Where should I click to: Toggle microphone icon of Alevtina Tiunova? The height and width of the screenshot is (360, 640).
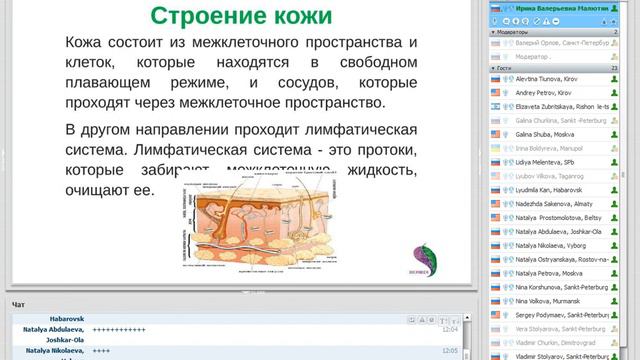click(x=506, y=79)
